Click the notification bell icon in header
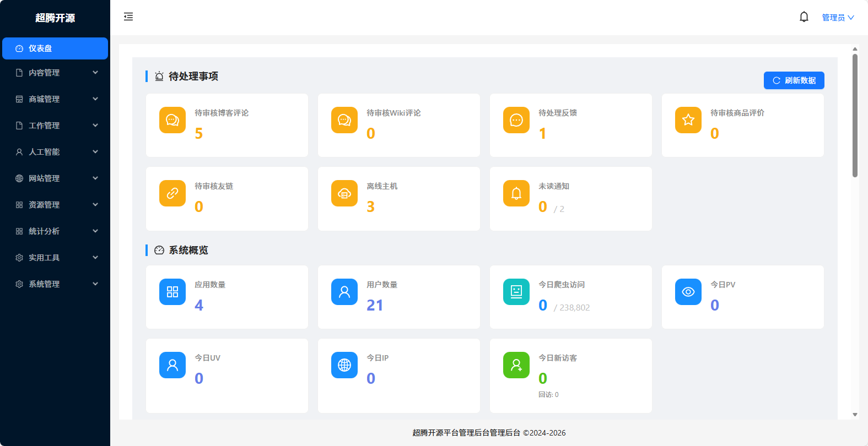 804,17
